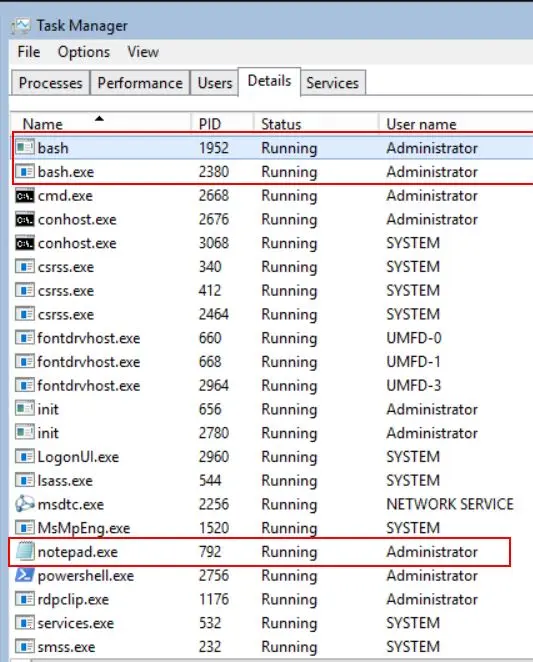
Task: Switch to the Processes tab
Action: 51,83
